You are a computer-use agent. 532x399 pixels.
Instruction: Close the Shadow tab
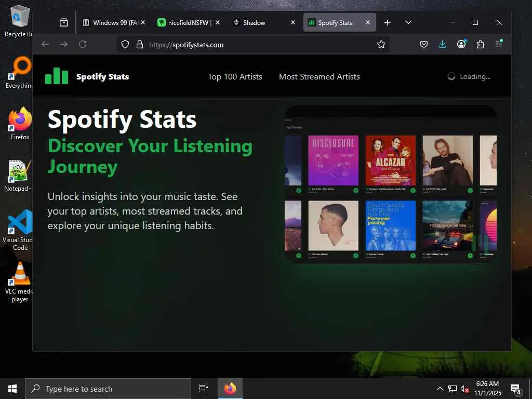pos(293,22)
